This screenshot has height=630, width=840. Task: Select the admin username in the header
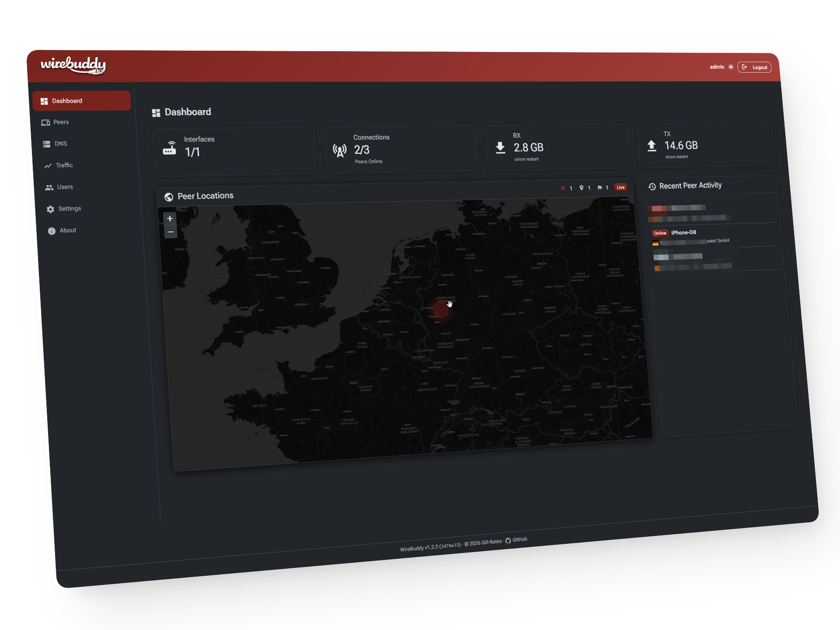[717, 66]
